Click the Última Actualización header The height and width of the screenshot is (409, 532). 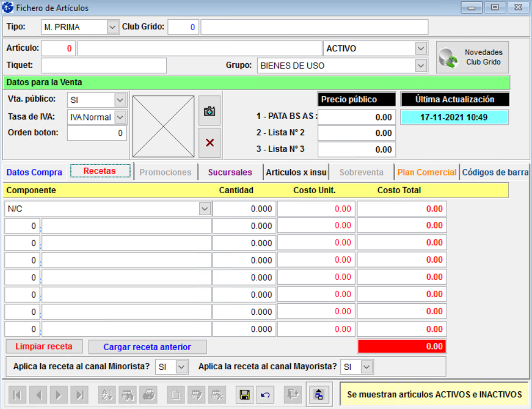tap(455, 100)
